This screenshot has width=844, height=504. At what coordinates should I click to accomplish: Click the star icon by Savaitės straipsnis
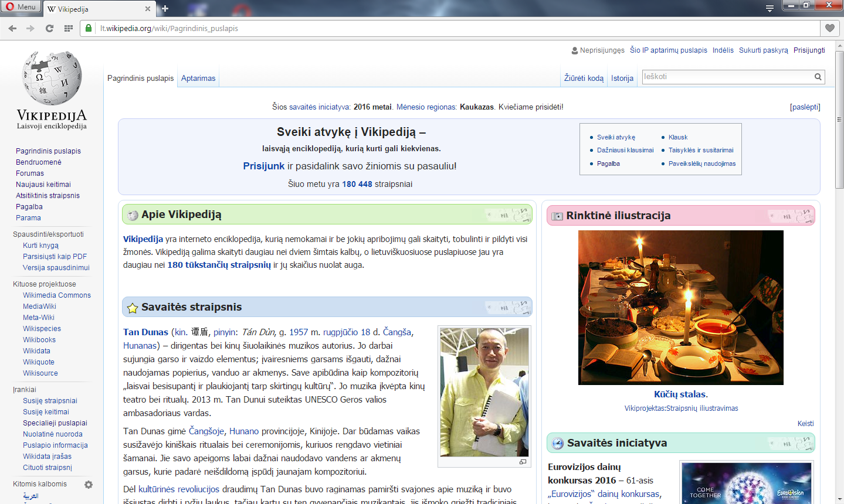(133, 308)
